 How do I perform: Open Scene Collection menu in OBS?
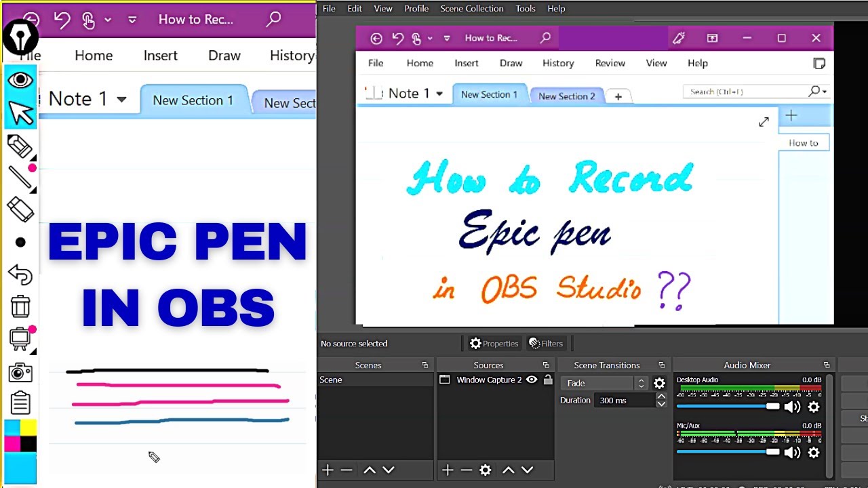coord(472,9)
